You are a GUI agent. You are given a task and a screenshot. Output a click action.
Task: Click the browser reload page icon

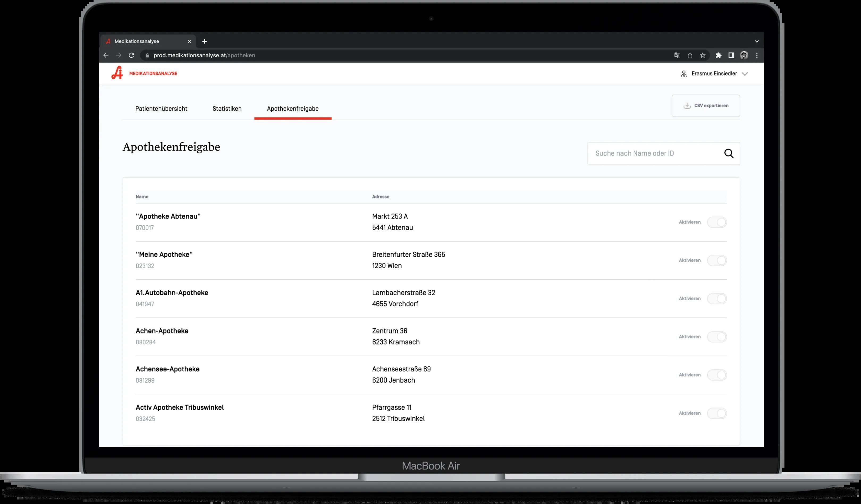pyautogui.click(x=132, y=55)
